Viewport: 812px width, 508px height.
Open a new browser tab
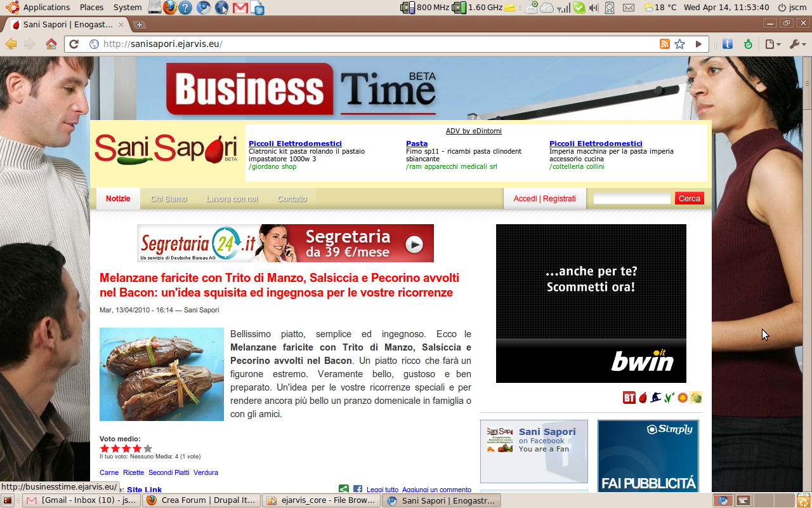[140, 25]
